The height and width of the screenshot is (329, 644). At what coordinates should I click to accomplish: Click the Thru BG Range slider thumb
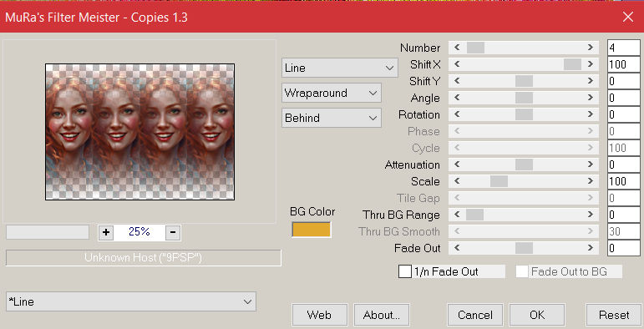pyautogui.click(x=474, y=215)
